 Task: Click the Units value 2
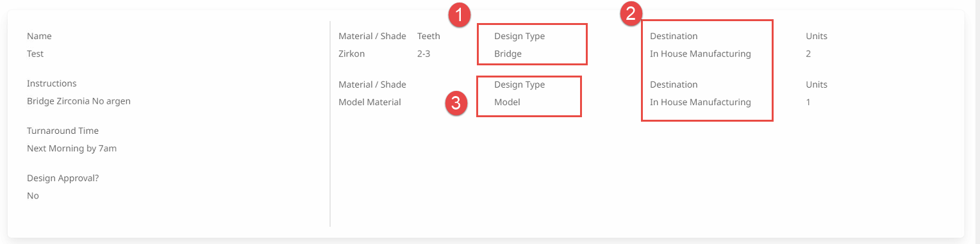(x=808, y=54)
